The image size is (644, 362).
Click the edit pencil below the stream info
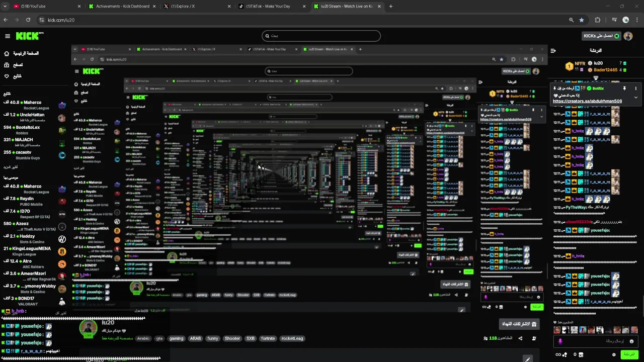pos(527,359)
